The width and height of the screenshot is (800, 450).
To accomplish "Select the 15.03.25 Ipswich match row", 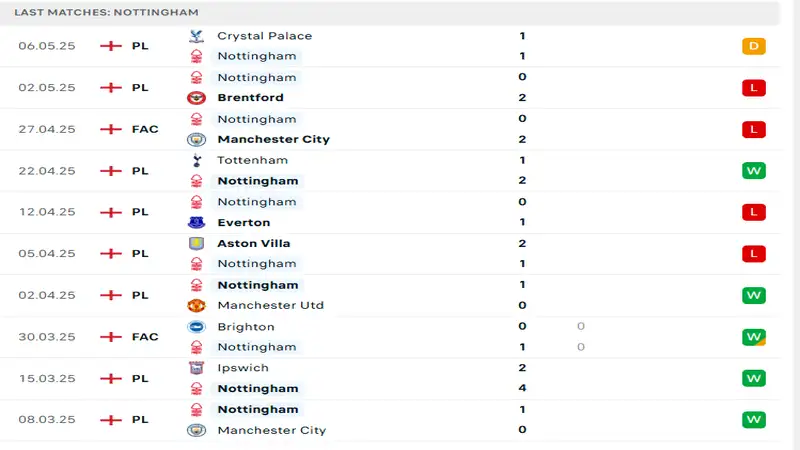I will pyautogui.click(x=400, y=378).
